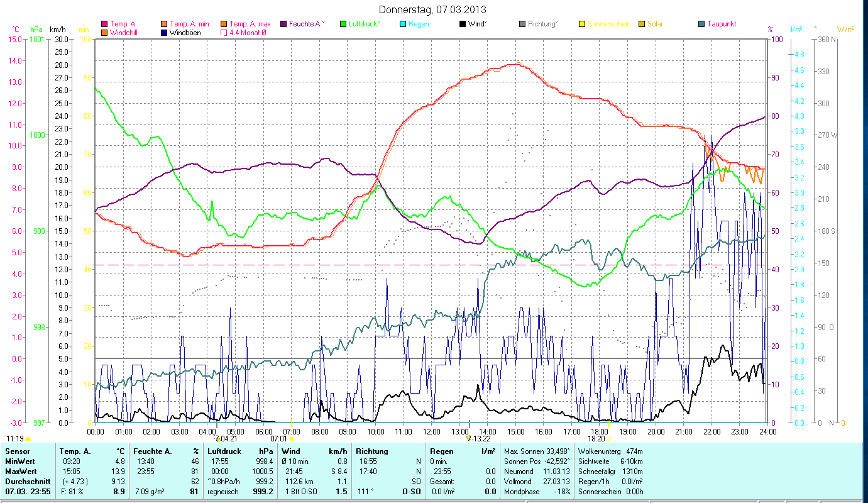Click the orange Windchill legend square
This screenshot has height=503, width=868.
(104, 32)
